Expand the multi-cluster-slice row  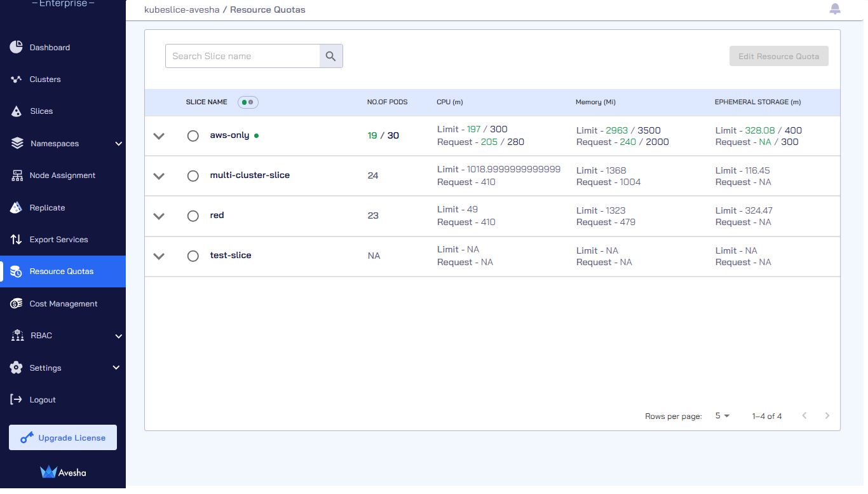pos(159,176)
